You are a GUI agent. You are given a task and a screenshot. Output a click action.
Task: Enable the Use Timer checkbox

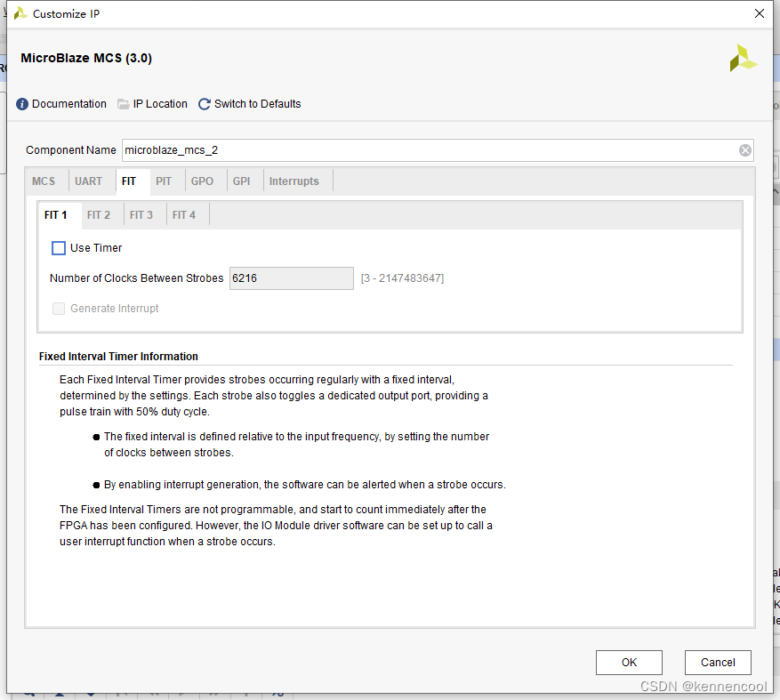59,248
